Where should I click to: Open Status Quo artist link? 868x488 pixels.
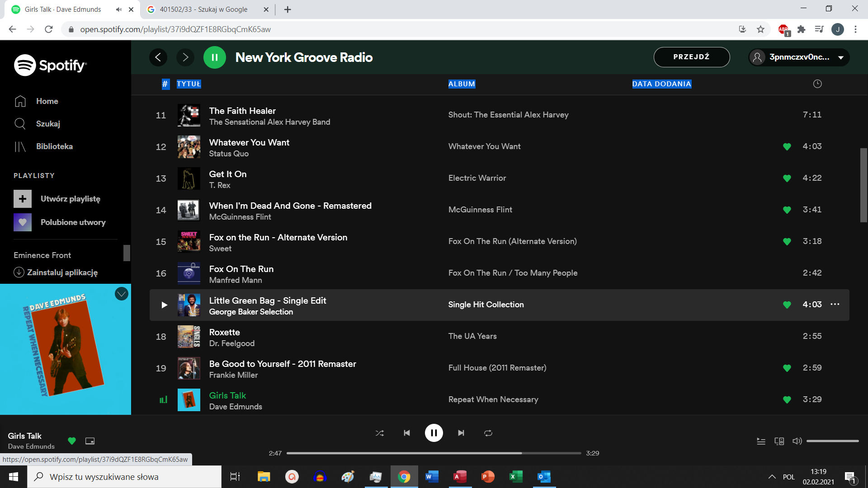[229, 154]
